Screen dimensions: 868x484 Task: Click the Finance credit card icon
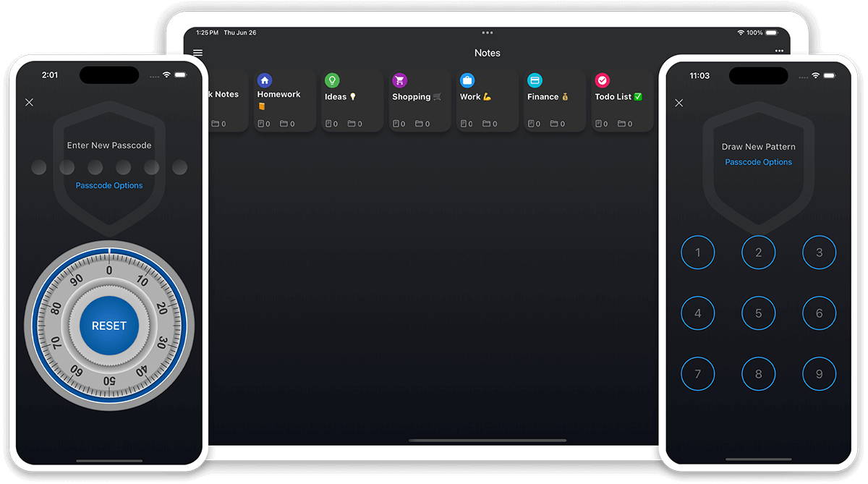pyautogui.click(x=535, y=80)
